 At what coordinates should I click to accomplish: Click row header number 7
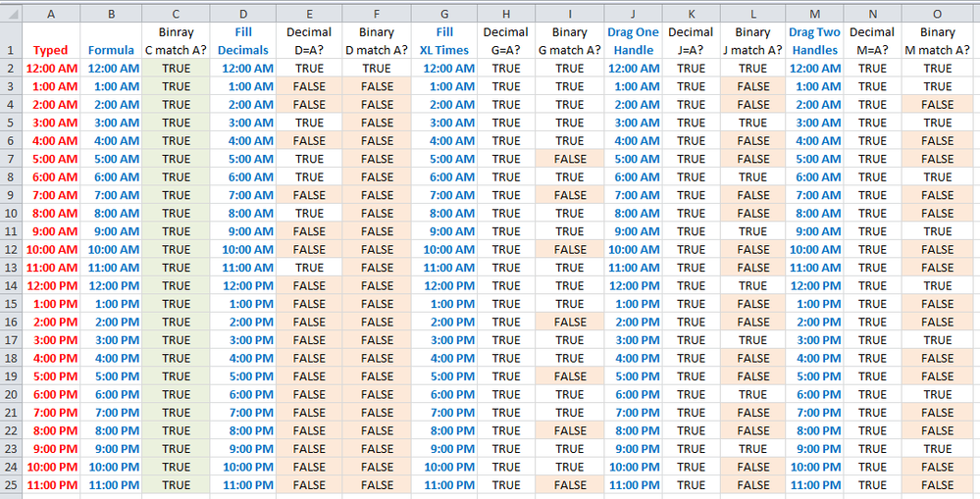coord(11,159)
